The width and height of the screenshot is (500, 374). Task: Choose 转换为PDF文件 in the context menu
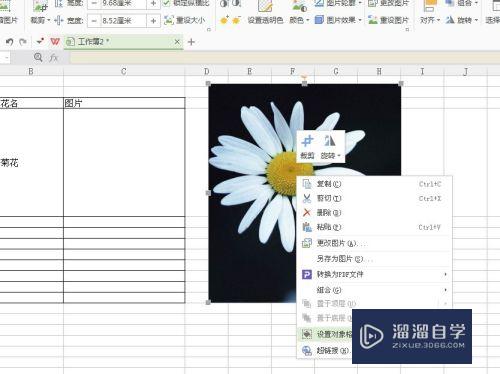[374, 274]
